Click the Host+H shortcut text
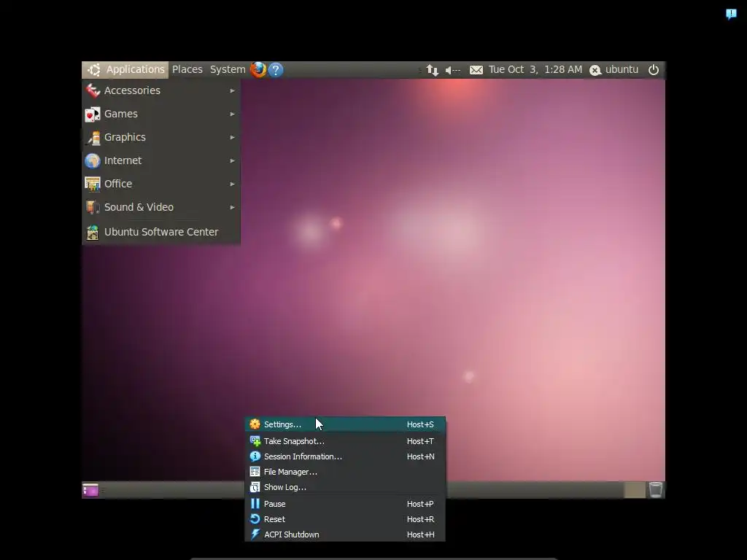Screen dimensions: 747x560 (x=420, y=534)
